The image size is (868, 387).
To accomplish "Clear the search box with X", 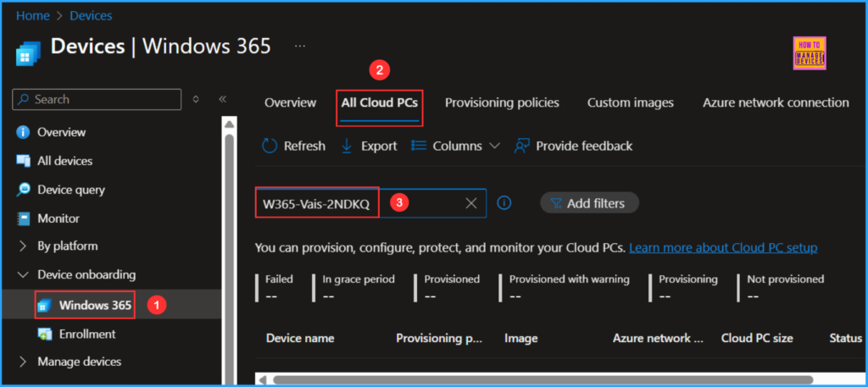I will 471,203.
